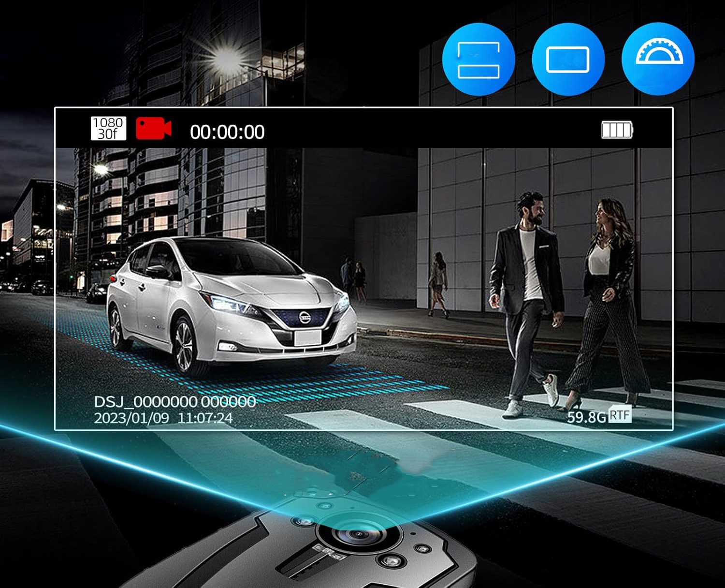Click the Nissan emblem on car grille
This screenshot has height=588, width=725.
pyautogui.click(x=305, y=318)
